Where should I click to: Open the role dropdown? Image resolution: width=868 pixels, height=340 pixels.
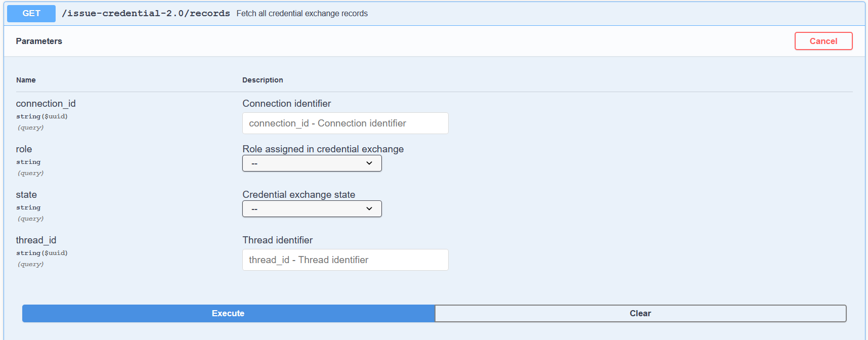tap(312, 163)
